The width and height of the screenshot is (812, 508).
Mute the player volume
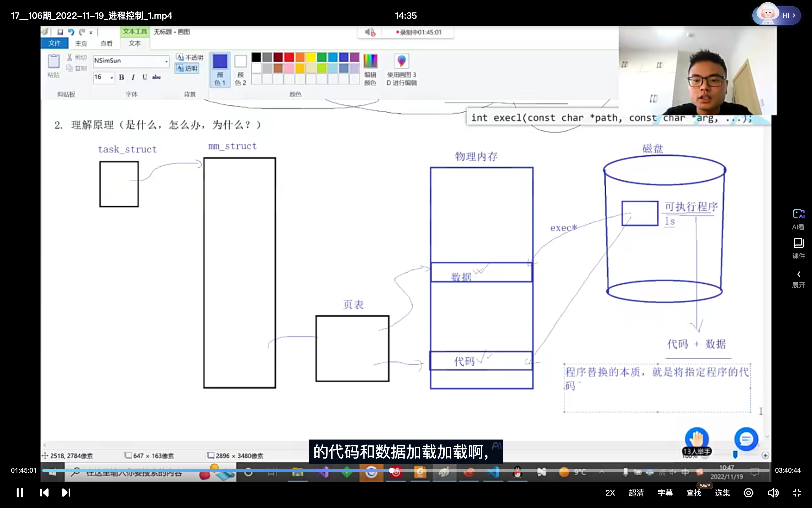click(x=773, y=493)
